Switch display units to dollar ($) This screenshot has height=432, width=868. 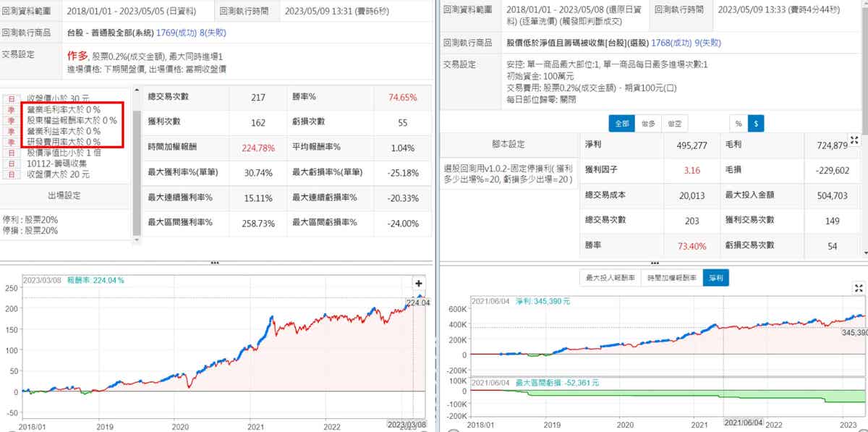(x=756, y=123)
